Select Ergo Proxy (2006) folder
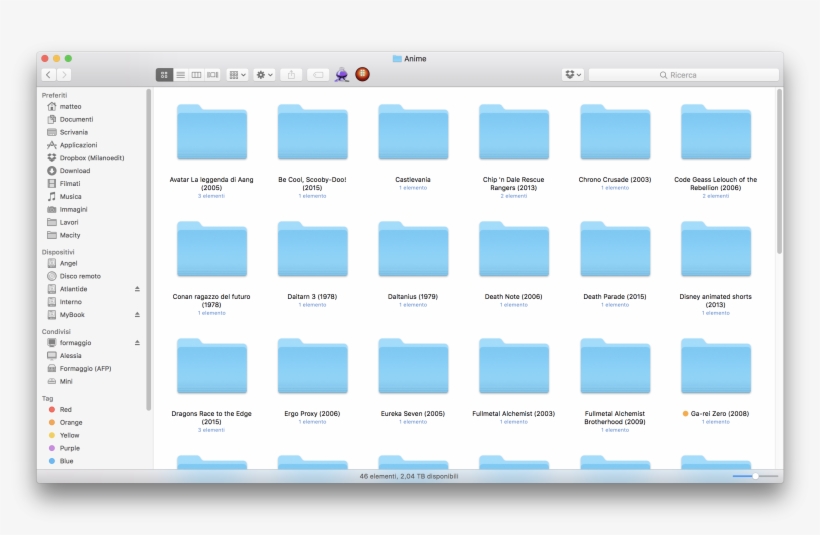The width and height of the screenshot is (820, 535). [313, 367]
